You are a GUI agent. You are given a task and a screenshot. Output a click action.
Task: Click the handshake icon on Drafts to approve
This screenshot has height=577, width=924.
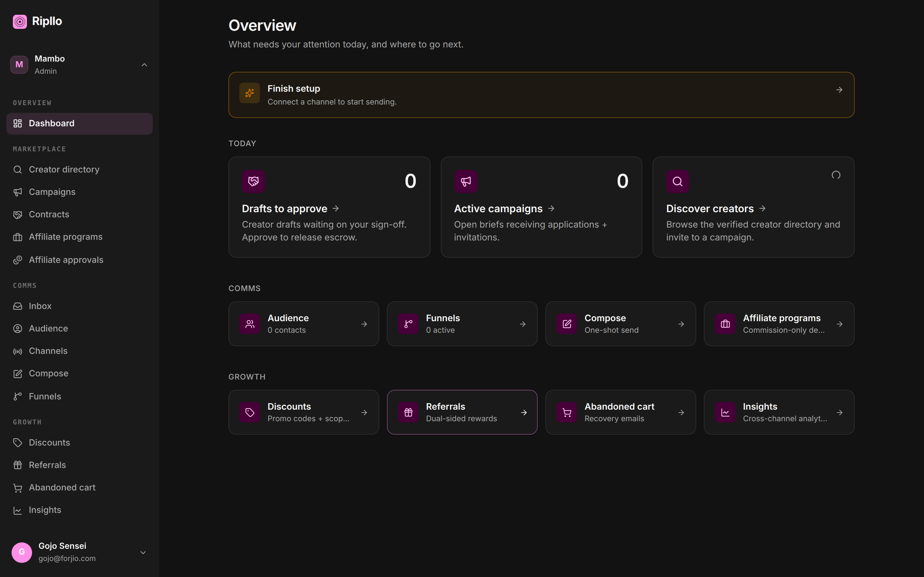253,181
